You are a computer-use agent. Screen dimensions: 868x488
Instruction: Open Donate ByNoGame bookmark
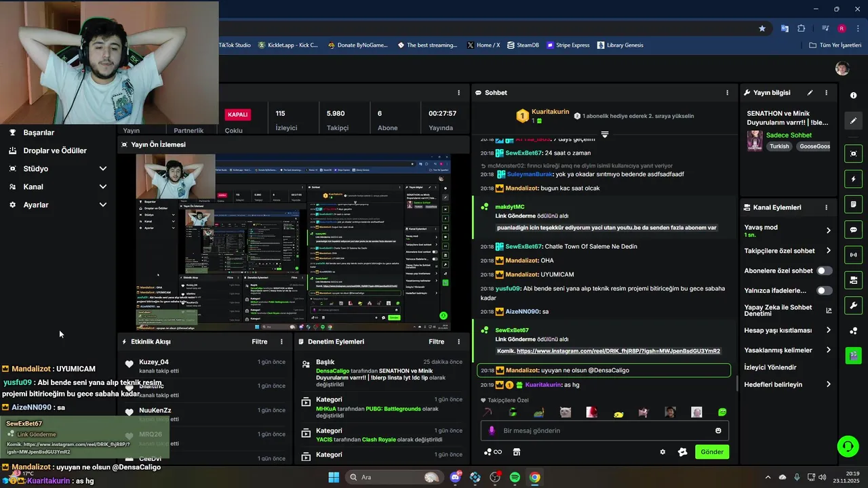[x=357, y=45]
